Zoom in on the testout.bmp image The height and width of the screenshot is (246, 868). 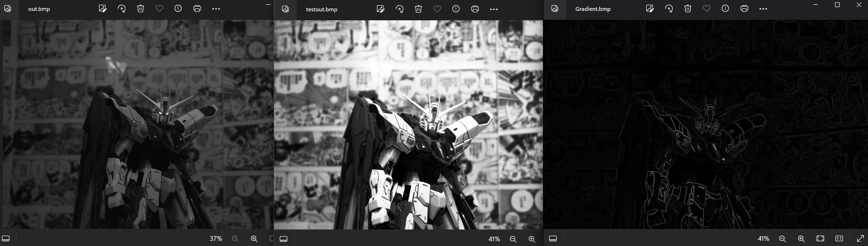(532, 239)
